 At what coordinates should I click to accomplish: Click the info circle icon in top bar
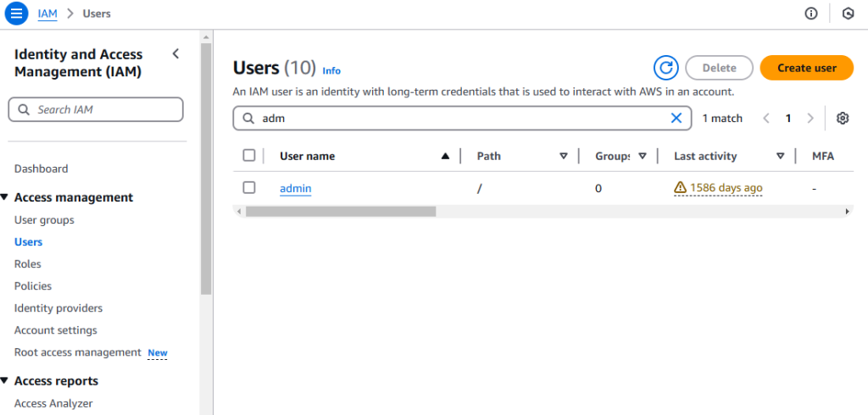click(811, 14)
